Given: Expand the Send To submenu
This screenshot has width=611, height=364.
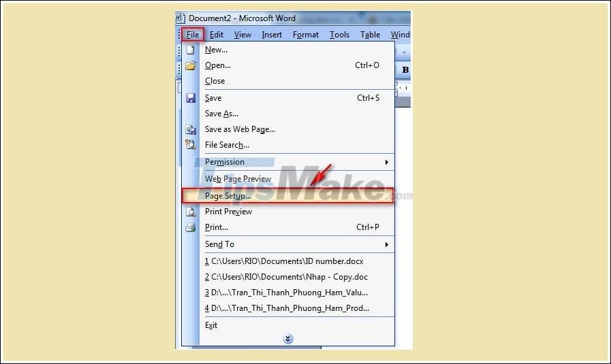Looking at the screenshot, I should click(288, 244).
